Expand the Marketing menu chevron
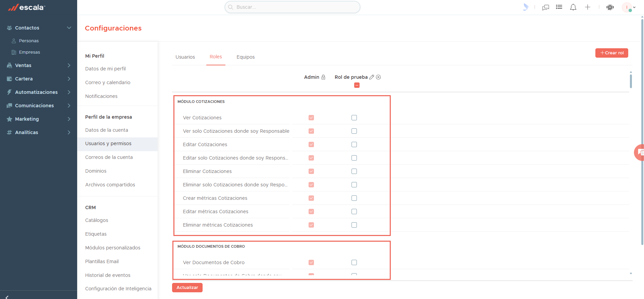 pyautogui.click(x=69, y=119)
